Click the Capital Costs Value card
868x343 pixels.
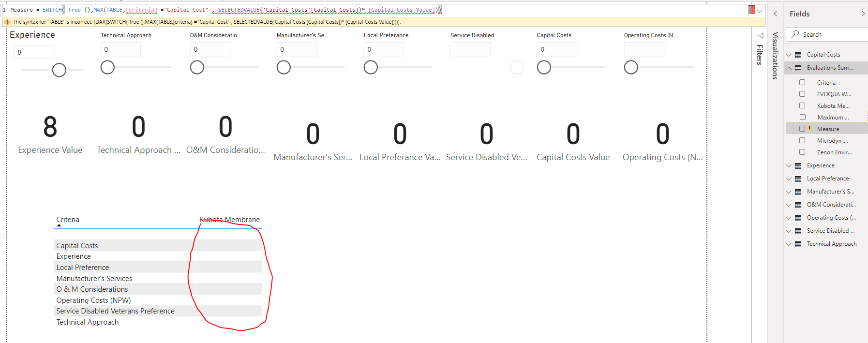click(x=573, y=141)
